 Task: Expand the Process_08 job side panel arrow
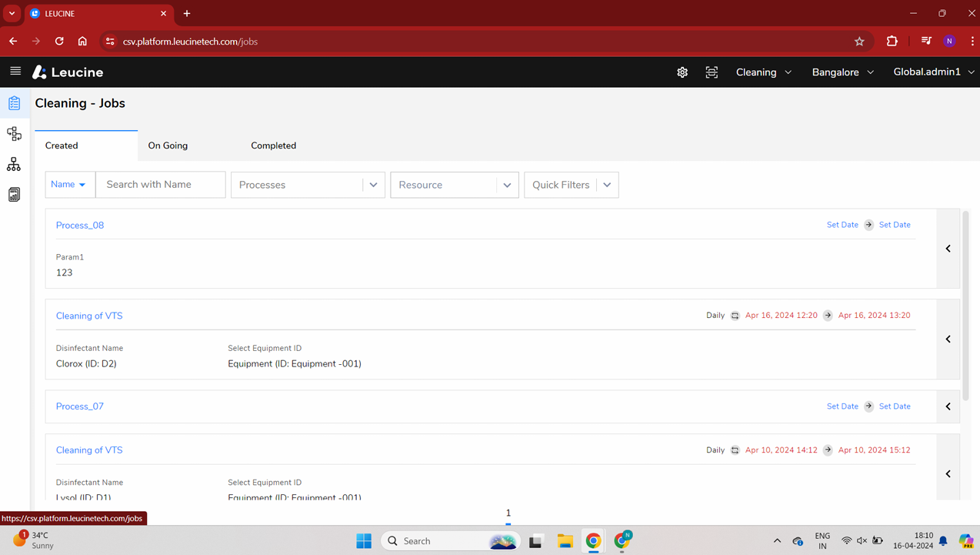click(x=948, y=249)
